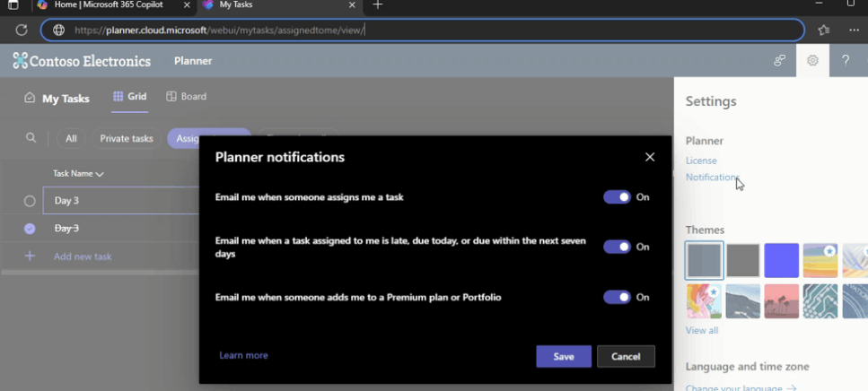
Task: Click the Add new task plus icon
Action: pos(30,256)
